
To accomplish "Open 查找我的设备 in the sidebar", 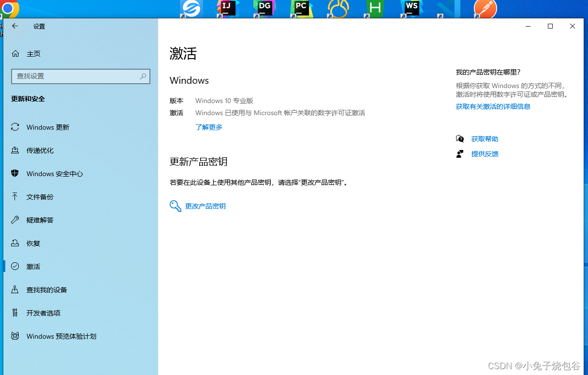I will 80,290.
